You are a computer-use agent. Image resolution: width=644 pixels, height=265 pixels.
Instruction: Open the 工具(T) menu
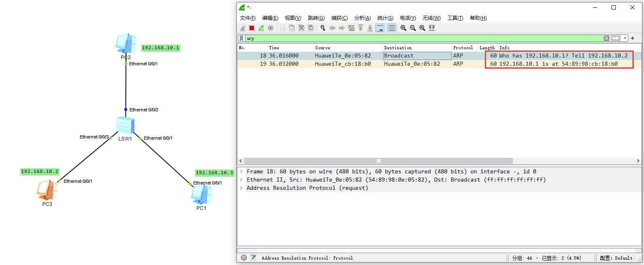[x=455, y=18]
